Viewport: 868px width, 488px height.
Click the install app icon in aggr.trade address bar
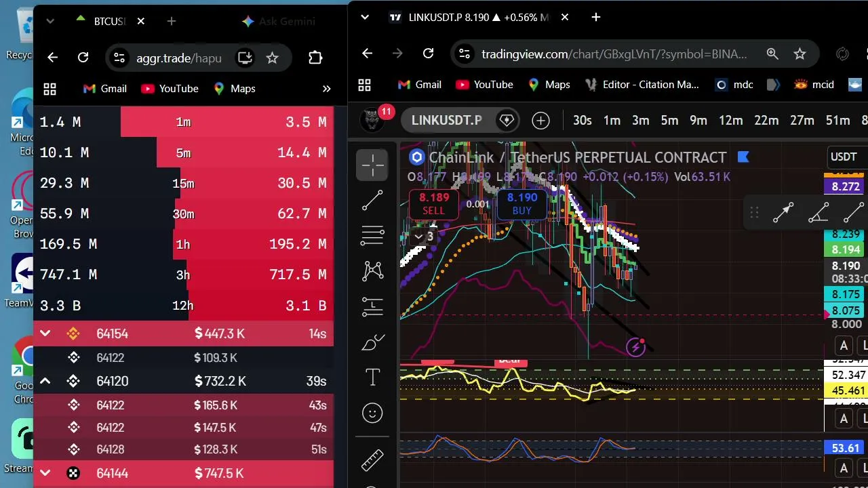pyautogui.click(x=245, y=58)
